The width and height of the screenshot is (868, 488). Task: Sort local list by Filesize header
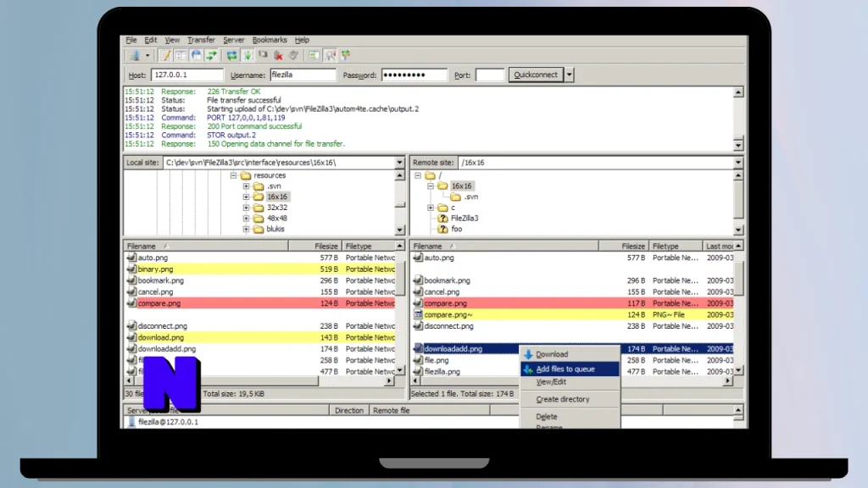click(314, 247)
